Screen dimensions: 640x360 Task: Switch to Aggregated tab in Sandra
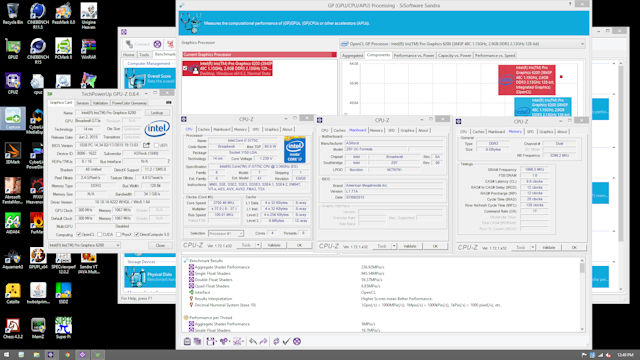point(352,56)
